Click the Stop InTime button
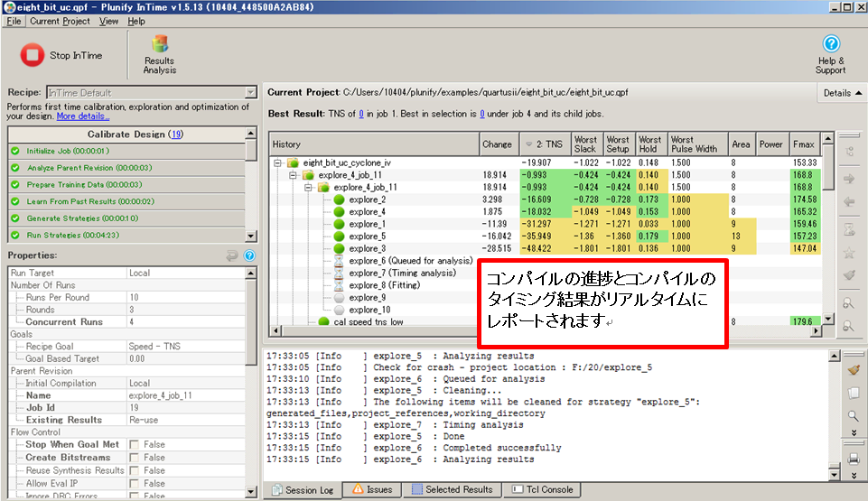Screen dimensions: 868x501 pos(61,55)
